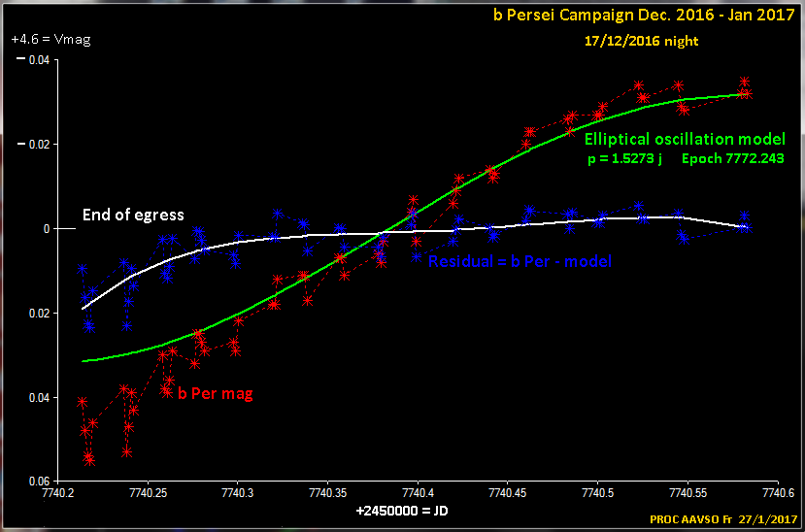The image size is (805, 532).
Task: Select the '+2450000 = JD' x-axis label
Action: (x=402, y=510)
